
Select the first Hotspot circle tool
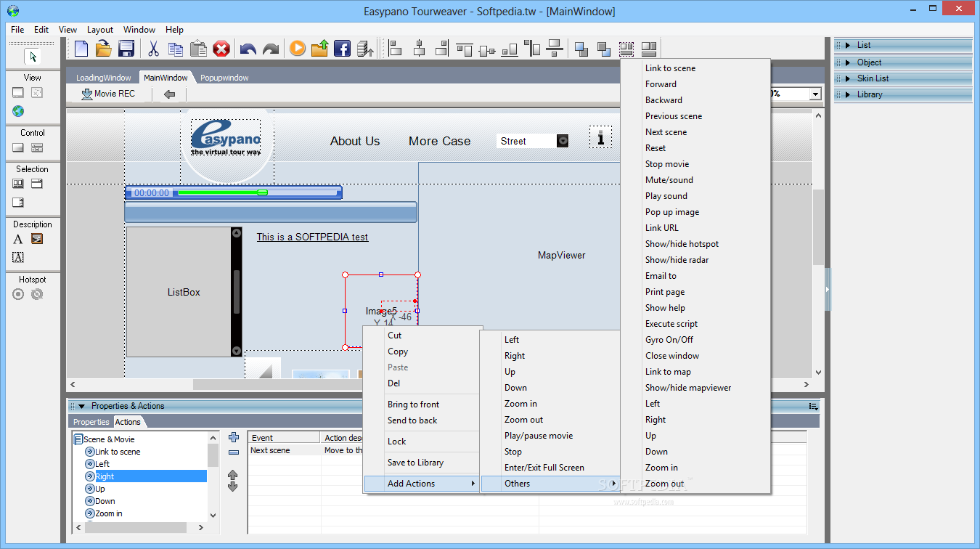(x=18, y=294)
